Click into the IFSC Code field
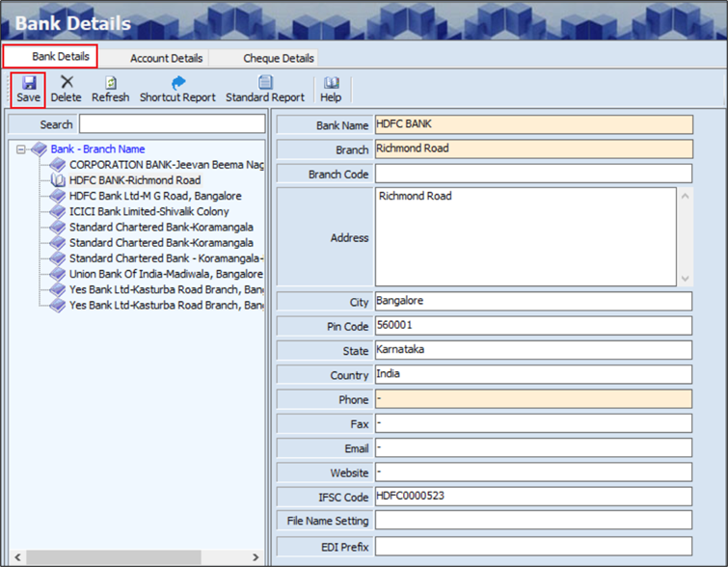The height and width of the screenshot is (567, 728). point(532,497)
